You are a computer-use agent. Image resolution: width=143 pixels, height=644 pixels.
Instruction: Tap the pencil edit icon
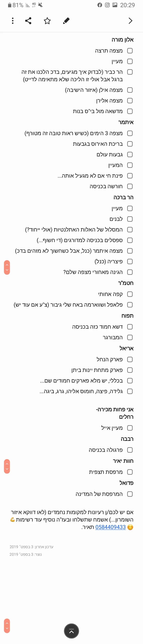66,21
